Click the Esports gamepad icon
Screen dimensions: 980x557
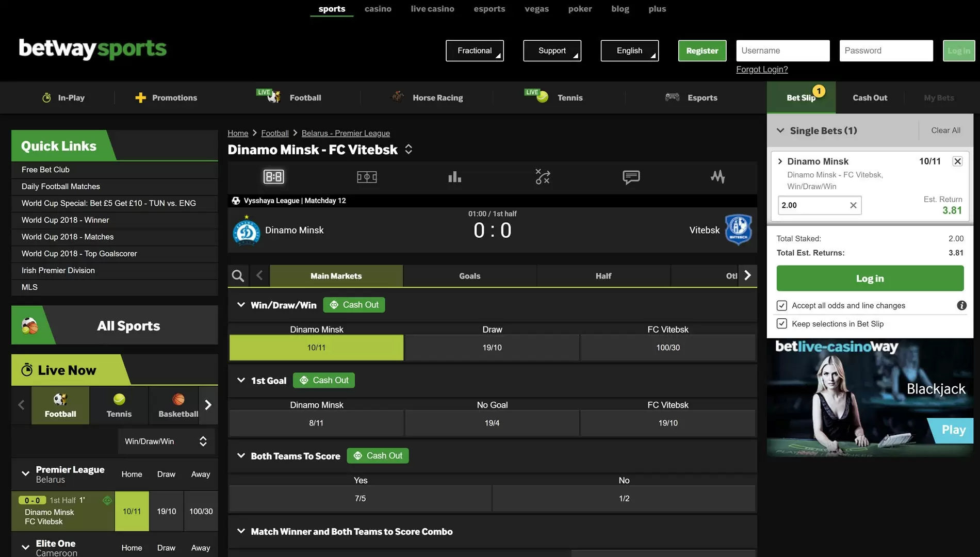(672, 97)
